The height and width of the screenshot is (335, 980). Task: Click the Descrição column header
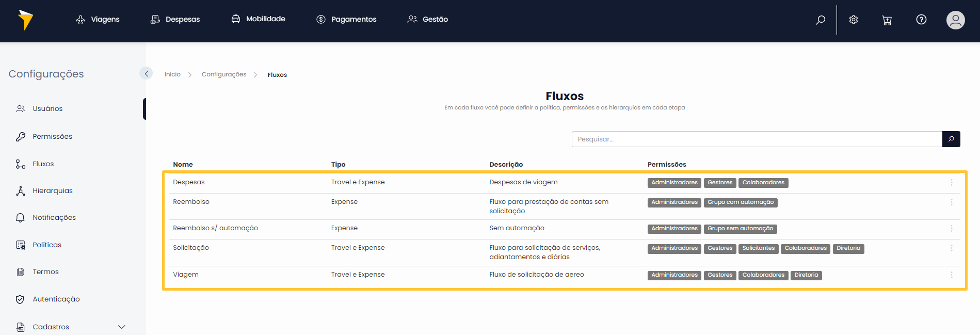506,164
